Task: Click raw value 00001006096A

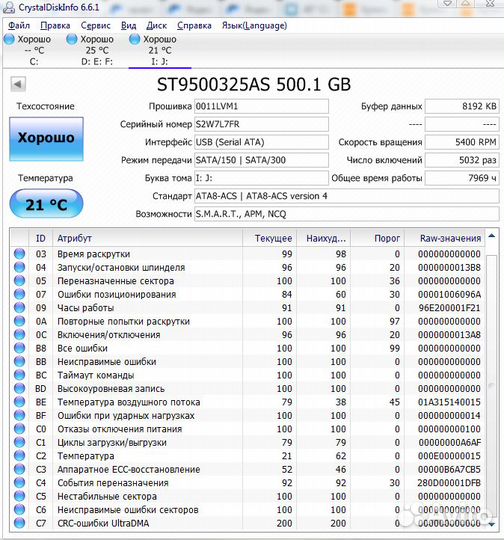Action: (449, 294)
